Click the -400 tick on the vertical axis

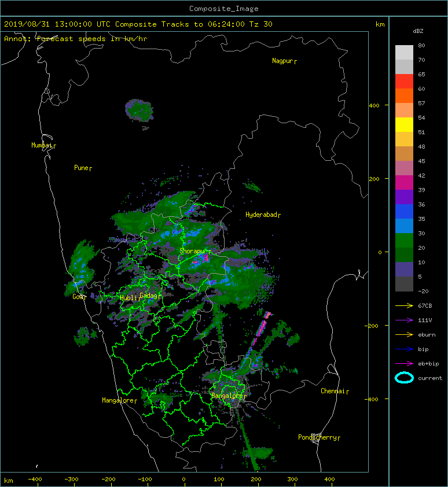click(x=372, y=399)
